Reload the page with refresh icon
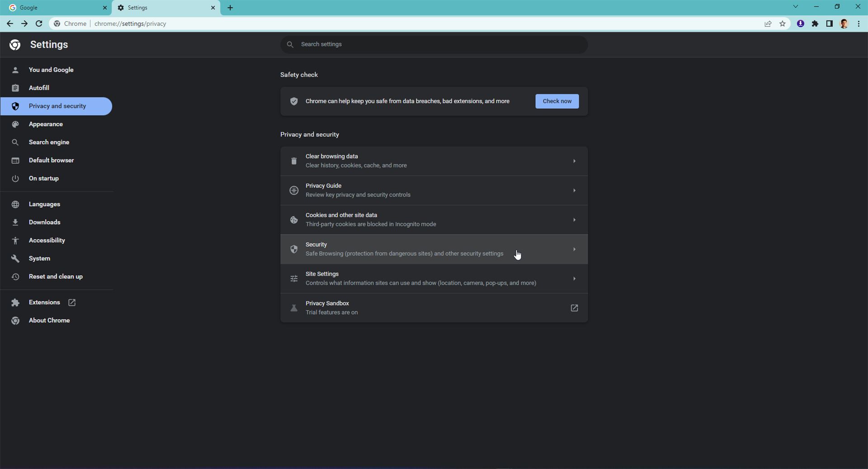868x469 pixels. 39,24
